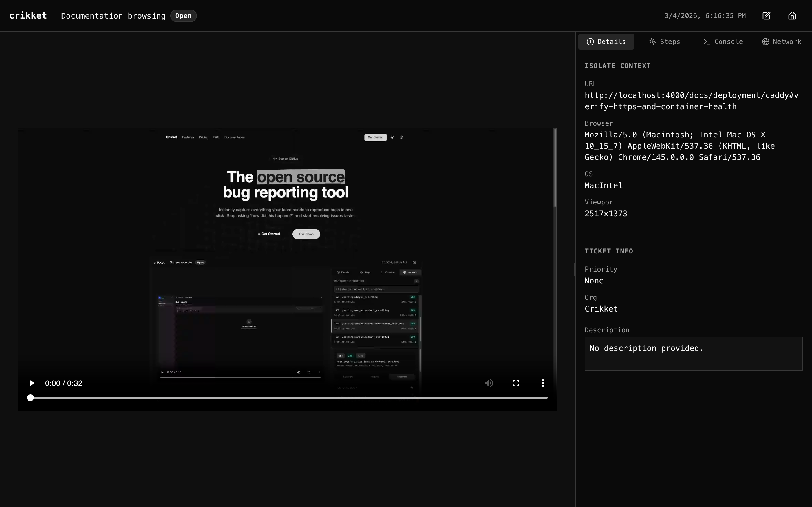Switch to the Steps tab
The image size is (812, 507).
click(664, 41)
